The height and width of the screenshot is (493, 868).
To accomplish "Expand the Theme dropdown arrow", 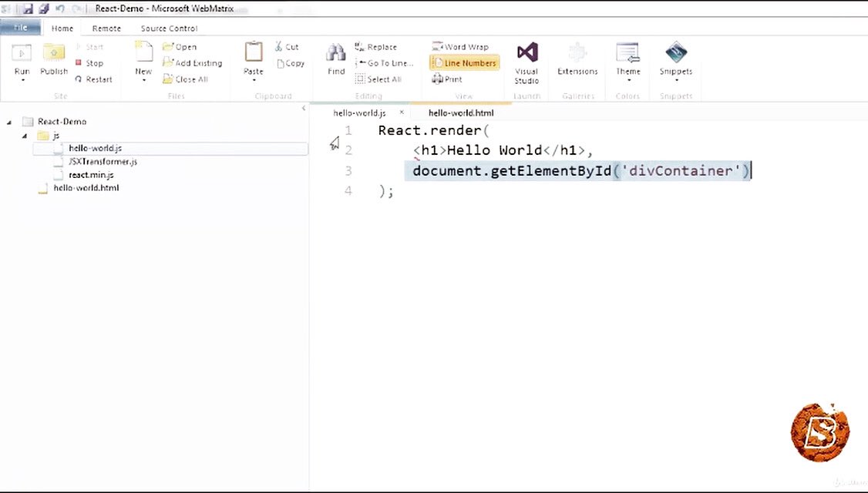I will (x=628, y=81).
